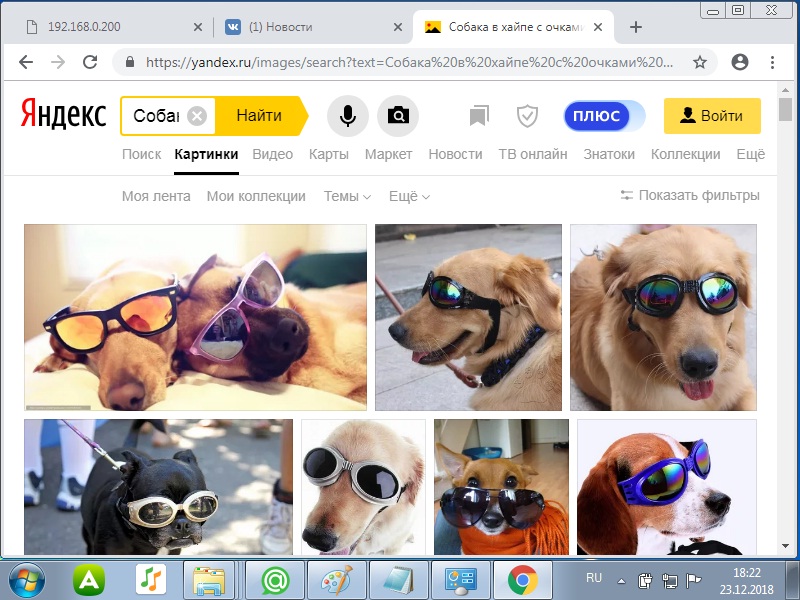The width and height of the screenshot is (800, 600).
Task: Open the Карты section
Action: [329, 154]
